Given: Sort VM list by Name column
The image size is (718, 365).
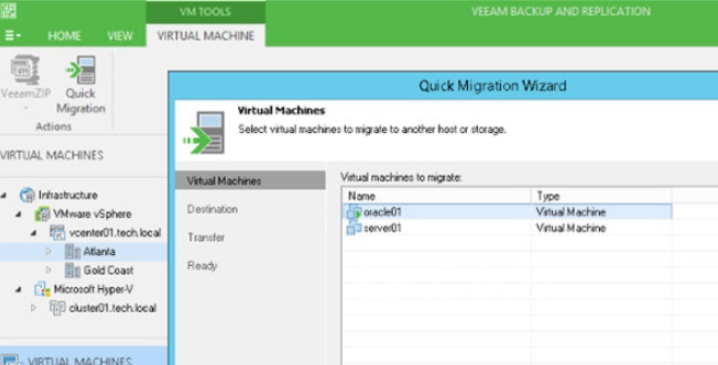Looking at the screenshot, I should click(x=437, y=196).
